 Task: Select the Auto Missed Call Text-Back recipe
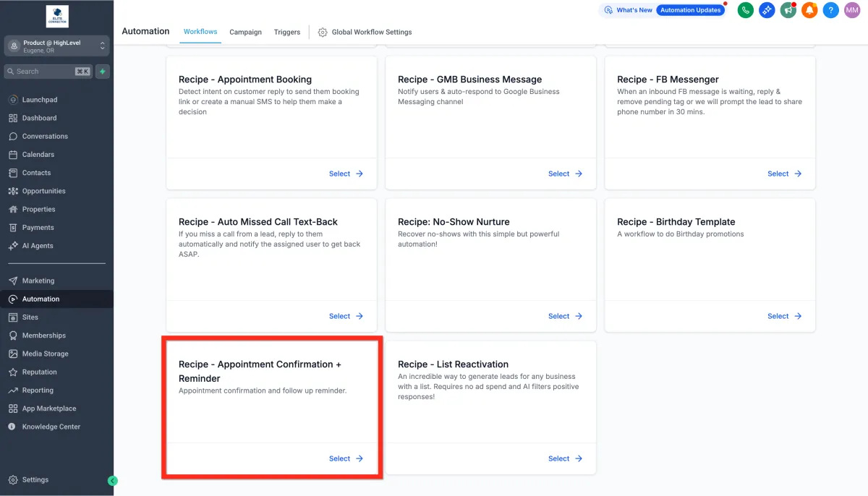point(345,316)
